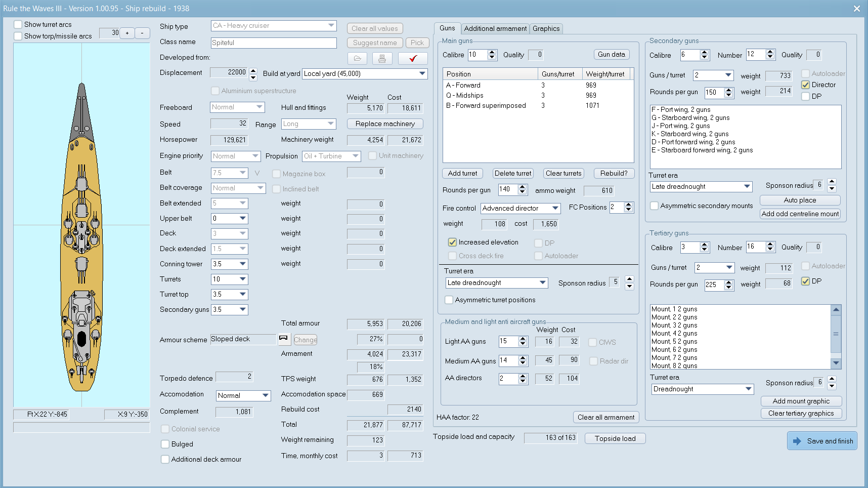The image size is (868, 488).
Task: Open the Graphics tab
Action: 546,29
